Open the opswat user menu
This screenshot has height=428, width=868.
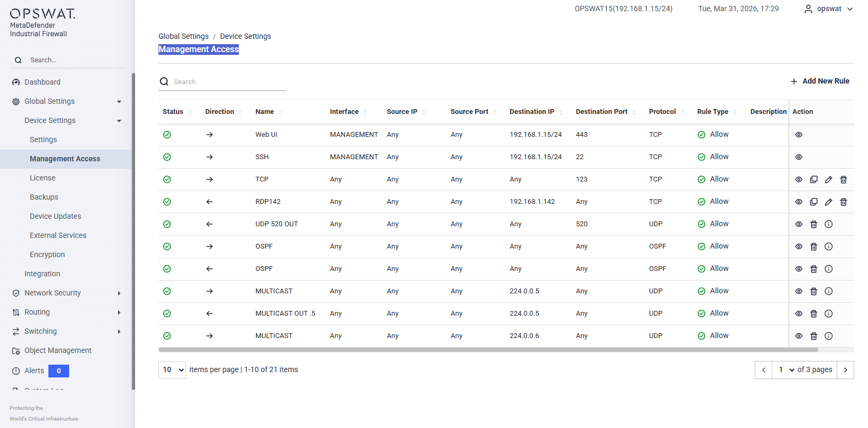coord(829,9)
